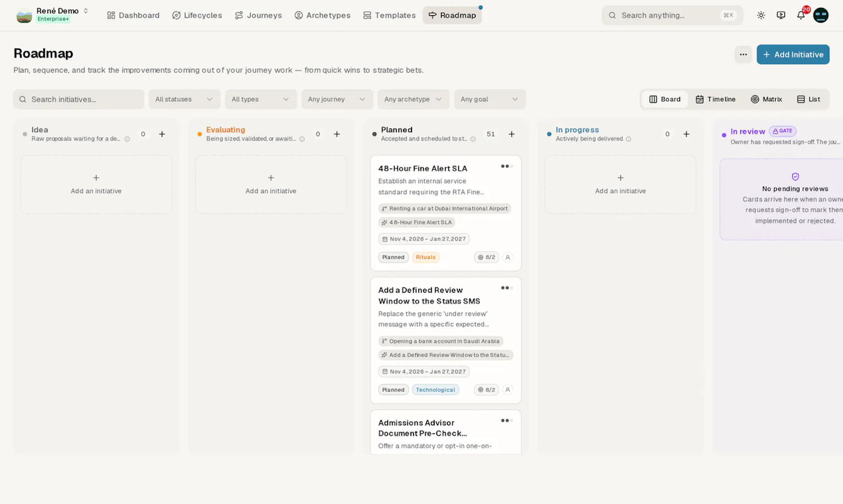The width and height of the screenshot is (843, 504).
Task: Open the Archetypes page
Action: pos(322,15)
